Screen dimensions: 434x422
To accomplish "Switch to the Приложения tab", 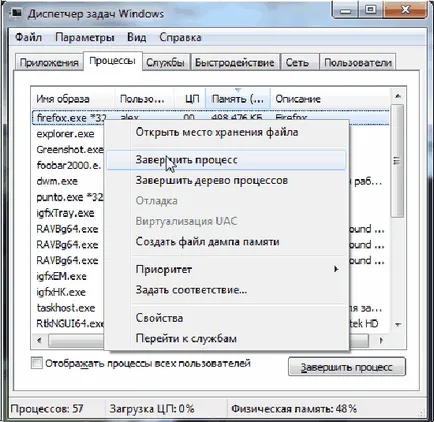I will [49, 62].
